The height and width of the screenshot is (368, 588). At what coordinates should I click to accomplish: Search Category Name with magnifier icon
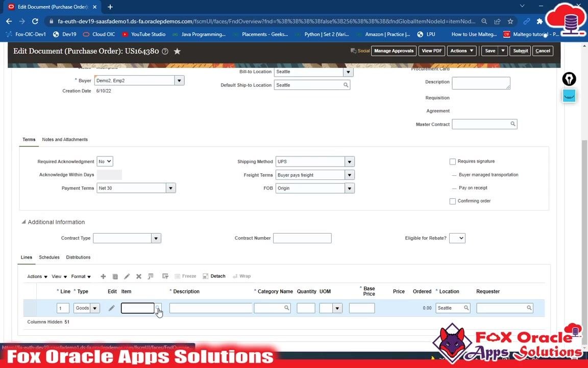(x=286, y=308)
